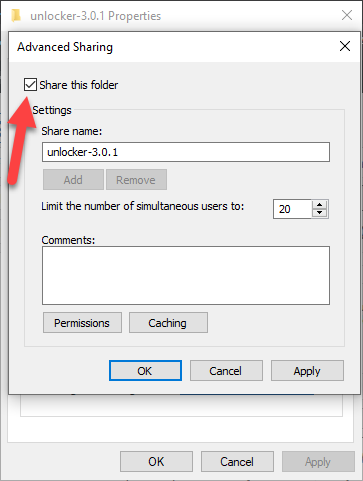Close the unlocker-3.0.1 Properties window

tap(347, 15)
